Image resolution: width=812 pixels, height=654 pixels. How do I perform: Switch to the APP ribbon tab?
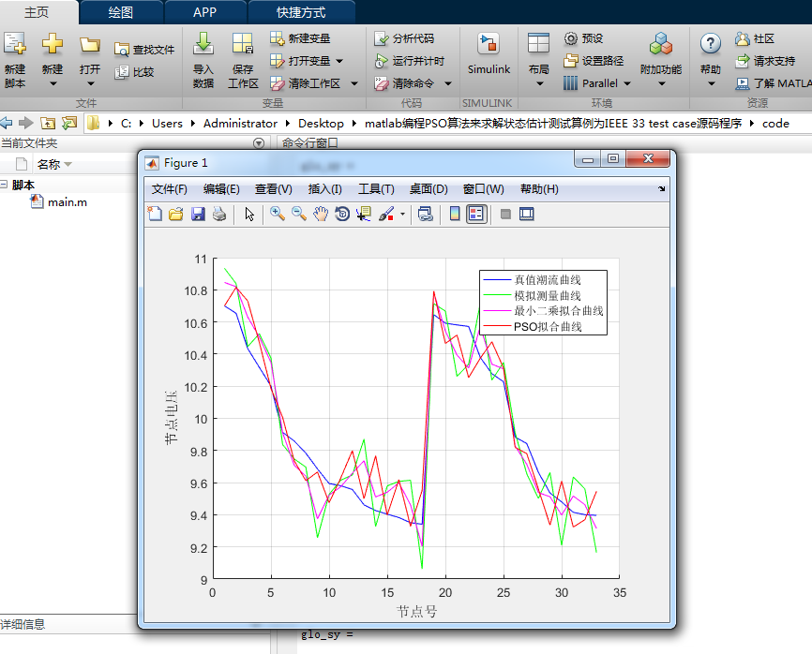click(204, 12)
